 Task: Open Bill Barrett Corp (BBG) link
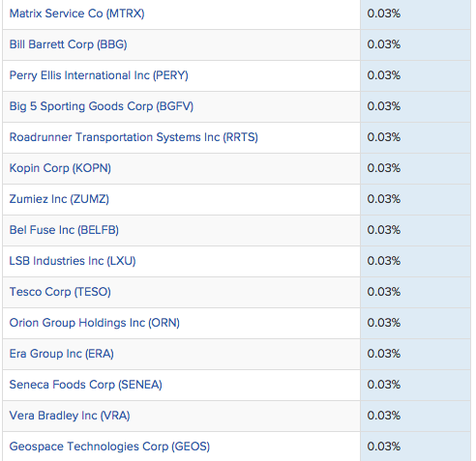pos(68,44)
